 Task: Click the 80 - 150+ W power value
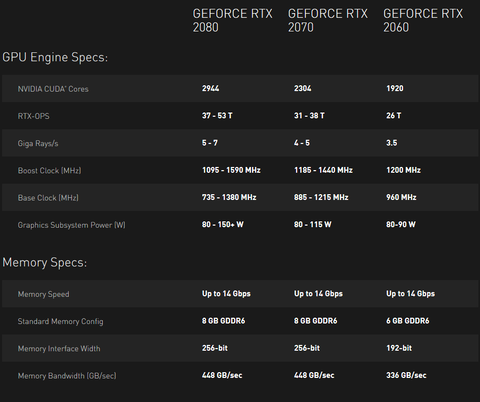(222, 224)
